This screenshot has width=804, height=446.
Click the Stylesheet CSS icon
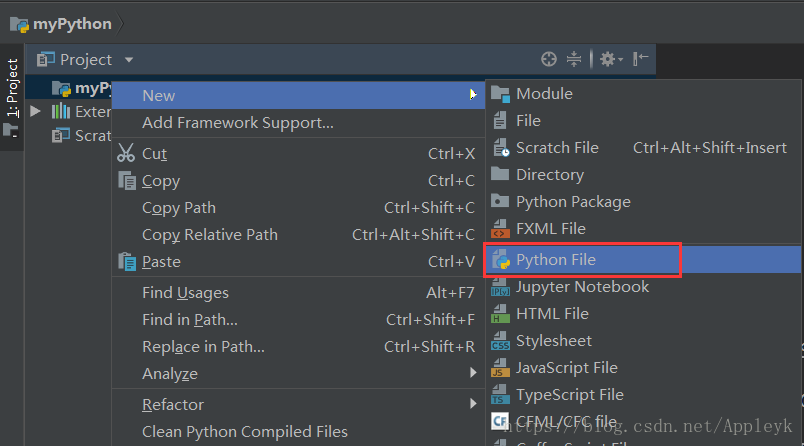500,341
